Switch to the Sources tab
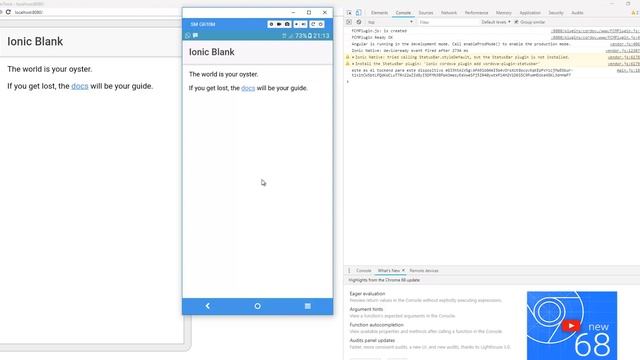Viewport: 640px width, 360px height. point(426,13)
